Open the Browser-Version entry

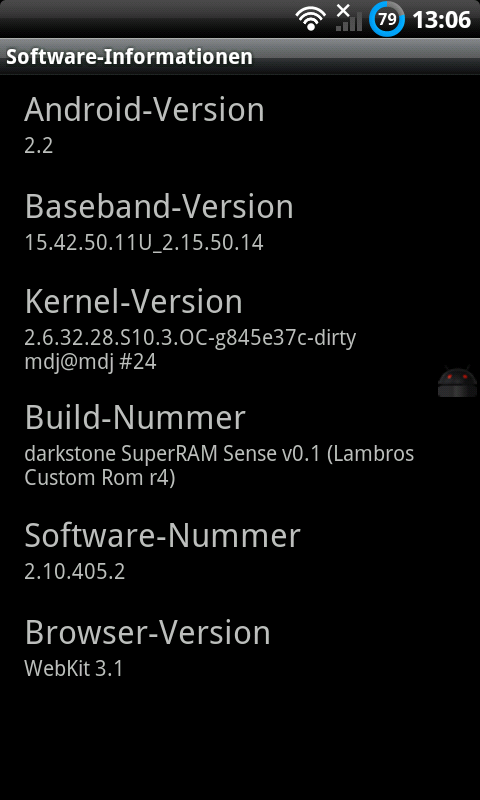(240, 647)
